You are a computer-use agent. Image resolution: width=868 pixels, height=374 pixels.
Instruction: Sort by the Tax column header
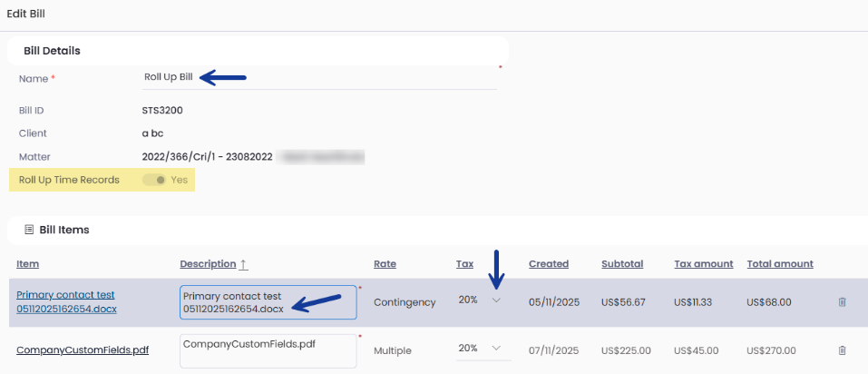point(464,264)
